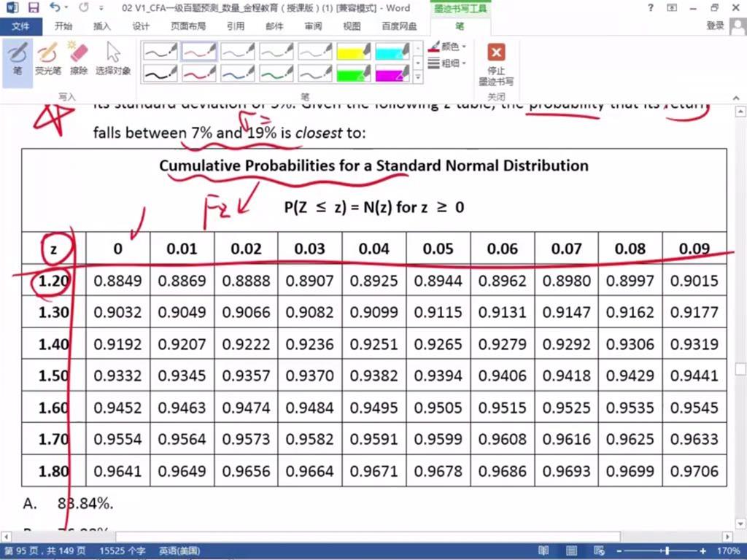
Task: Switch to Web Layout view in status bar
Action: (600, 551)
